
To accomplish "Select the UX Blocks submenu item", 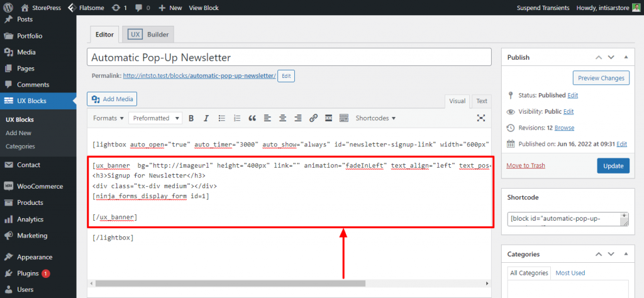I will coord(19,120).
